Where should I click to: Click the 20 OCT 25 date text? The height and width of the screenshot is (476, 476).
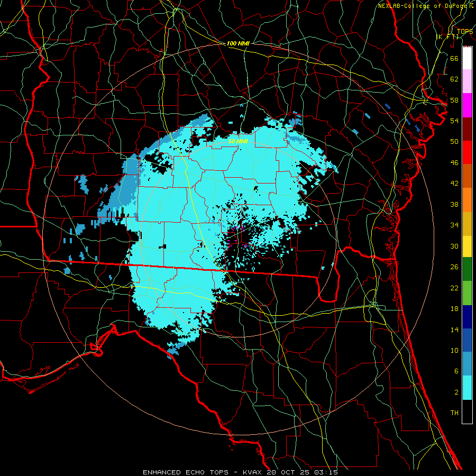click(289, 472)
